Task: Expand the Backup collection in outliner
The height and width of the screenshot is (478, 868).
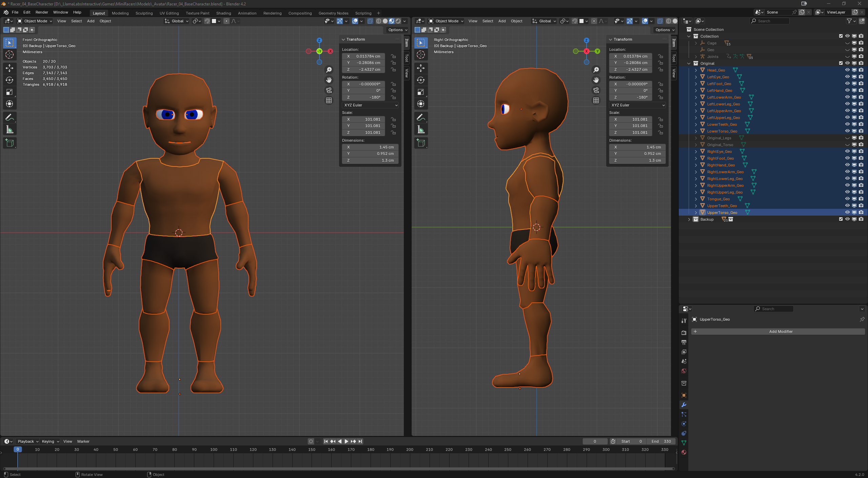Action: (x=689, y=219)
